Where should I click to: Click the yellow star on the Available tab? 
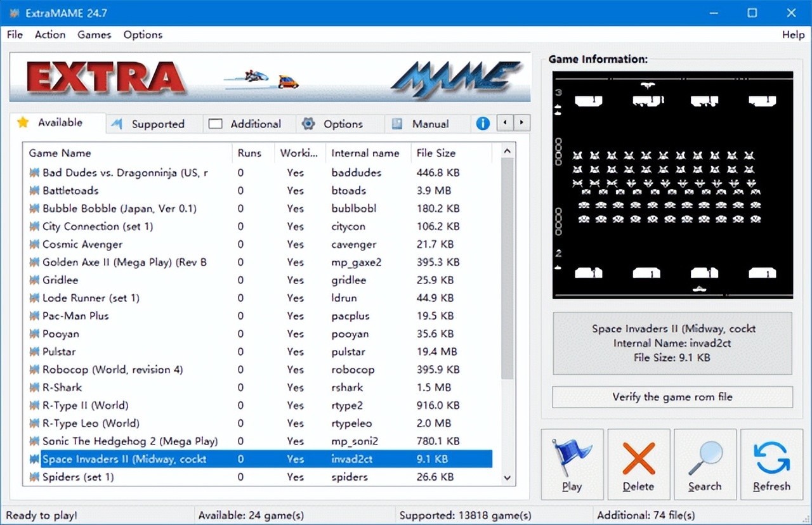coord(23,122)
